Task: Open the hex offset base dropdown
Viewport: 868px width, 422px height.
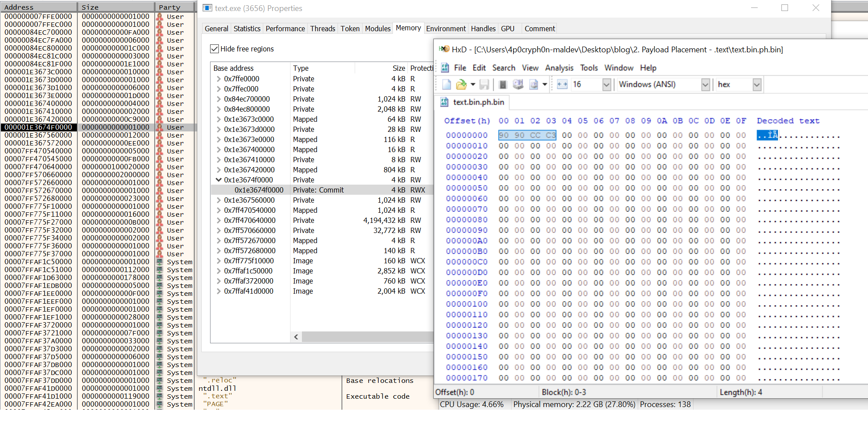Action: 757,84
